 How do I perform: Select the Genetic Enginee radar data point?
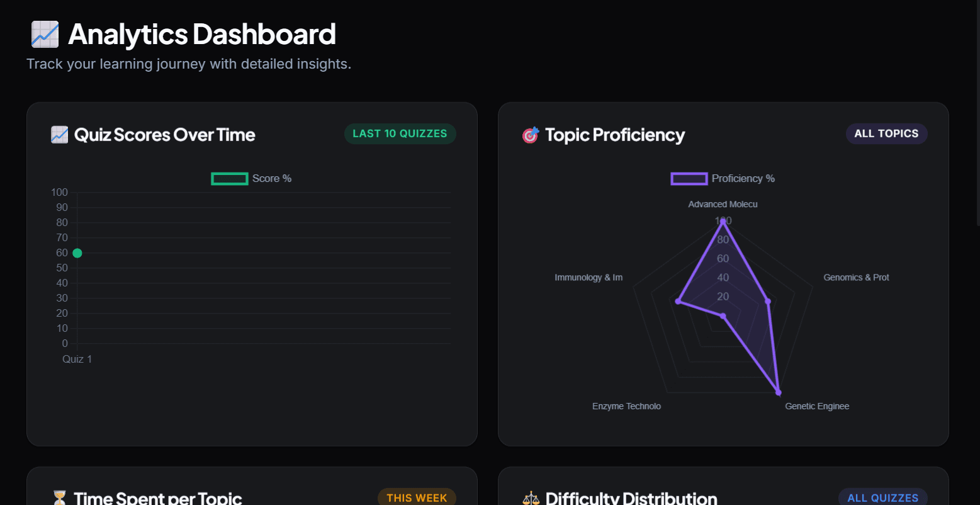pyautogui.click(x=778, y=392)
